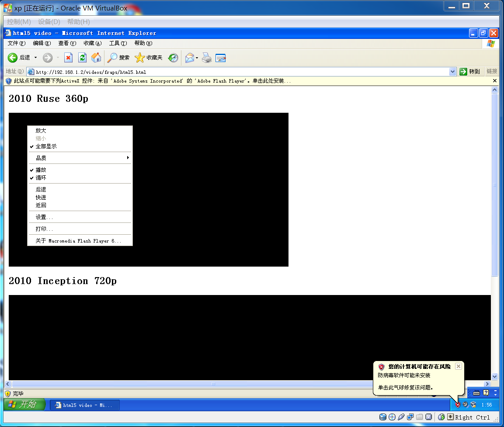
Task: Click the volume speaker tray icon
Action: (x=466, y=405)
